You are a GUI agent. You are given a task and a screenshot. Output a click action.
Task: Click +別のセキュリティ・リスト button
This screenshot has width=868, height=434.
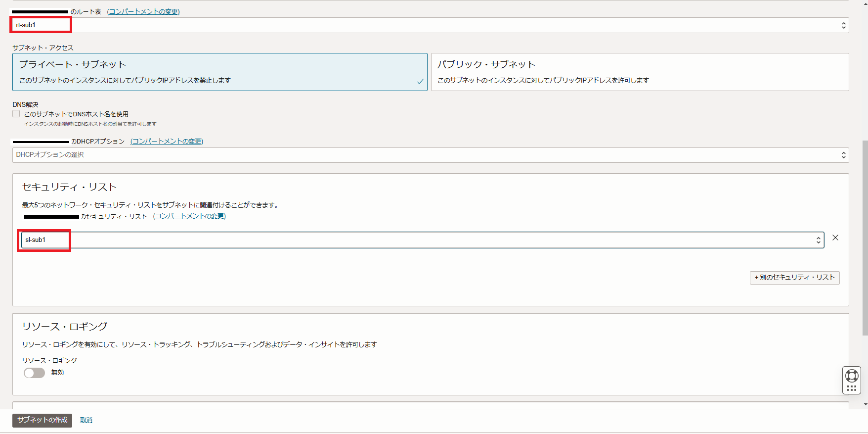pos(794,278)
